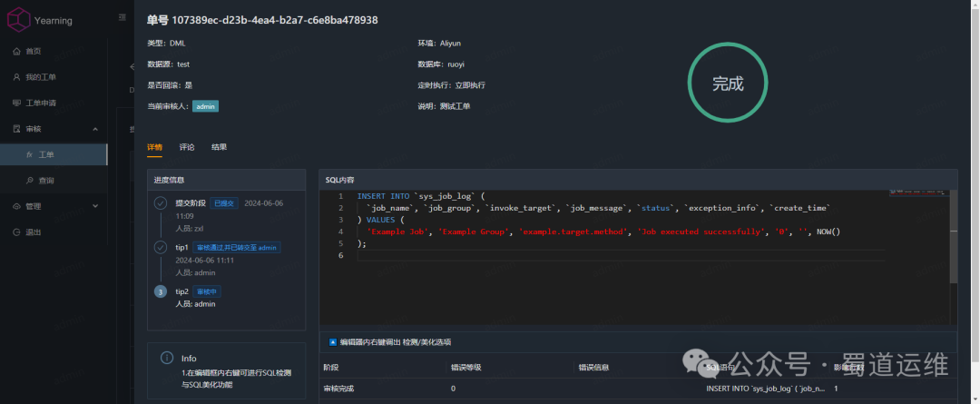This screenshot has height=404, width=980.
Task: Click the Info tip text about SQL检测
Action: click(x=234, y=379)
